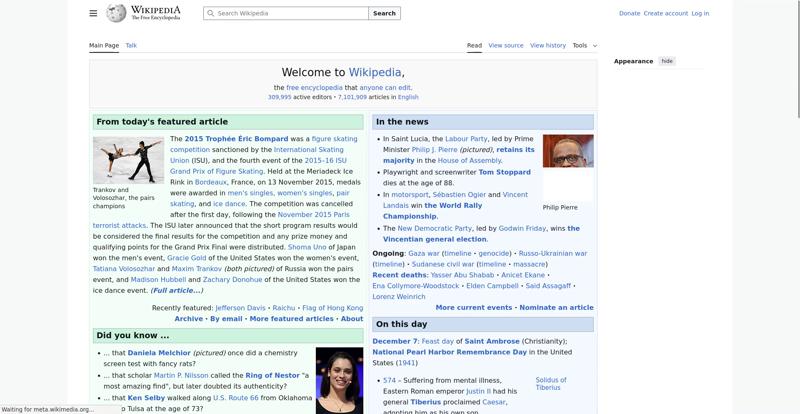Open More current events link

click(x=473, y=308)
